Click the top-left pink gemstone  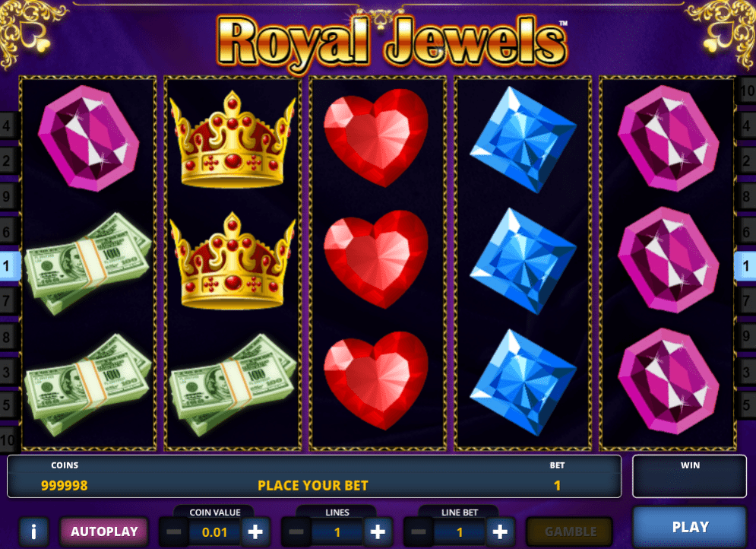[x=89, y=138]
